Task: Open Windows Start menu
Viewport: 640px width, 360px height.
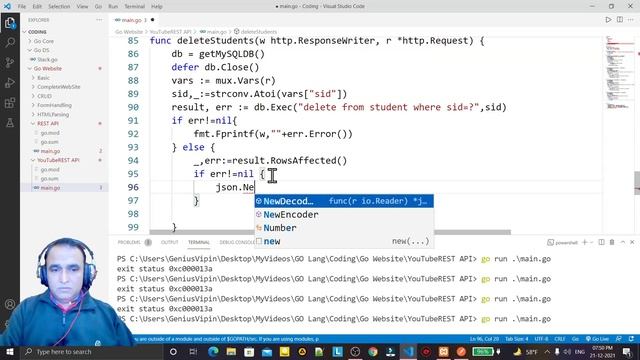Action: (x=10, y=351)
